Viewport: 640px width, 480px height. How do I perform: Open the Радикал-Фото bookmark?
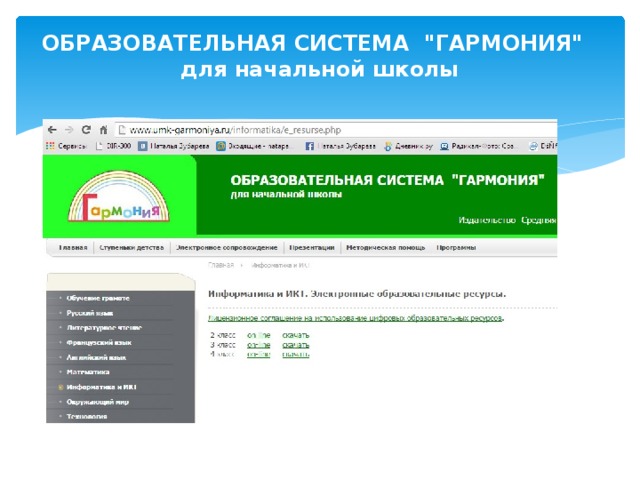pyautogui.click(x=477, y=146)
